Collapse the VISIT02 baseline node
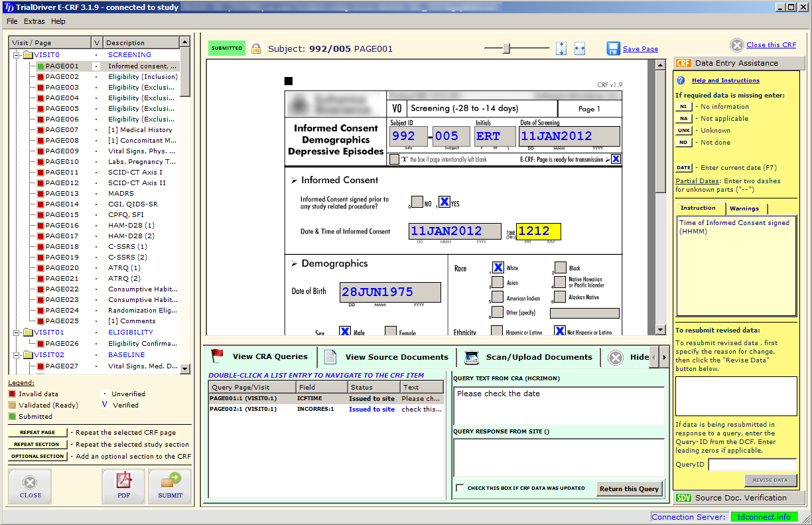The height and width of the screenshot is (525, 812). click(x=17, y=355)
